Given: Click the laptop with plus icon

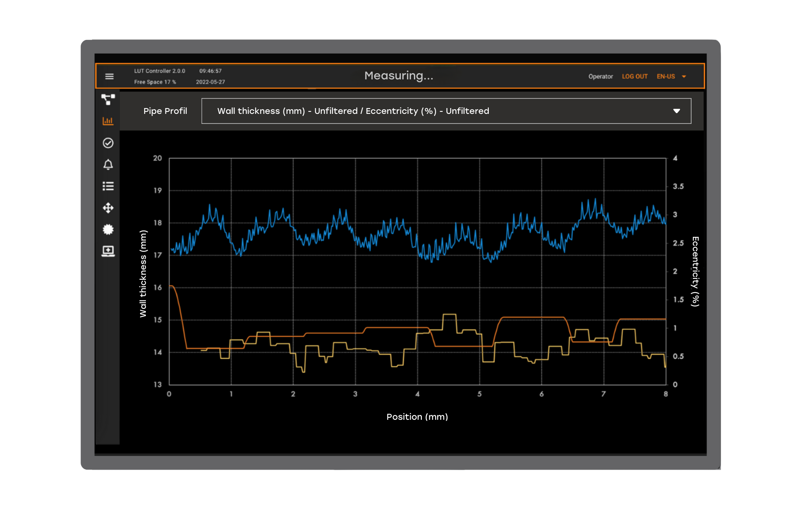Looking at the screenshot, I should point(108,251).
